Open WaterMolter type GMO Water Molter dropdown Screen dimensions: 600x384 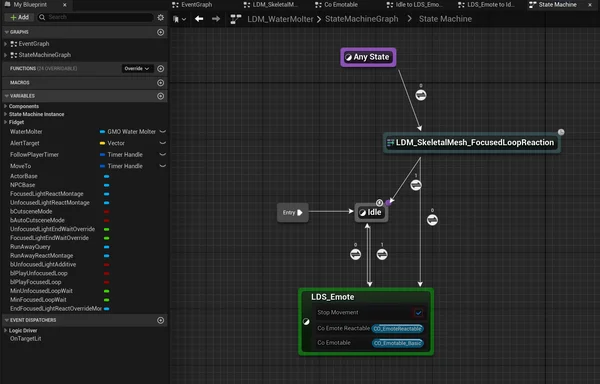click(x=128, y=132)
